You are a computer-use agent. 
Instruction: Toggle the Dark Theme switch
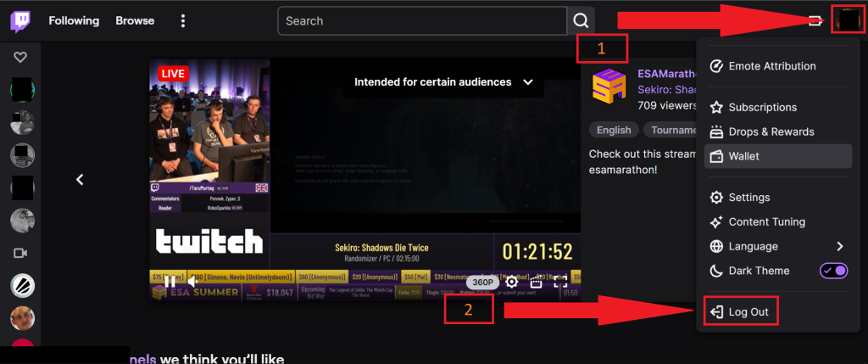coord(834,271)
